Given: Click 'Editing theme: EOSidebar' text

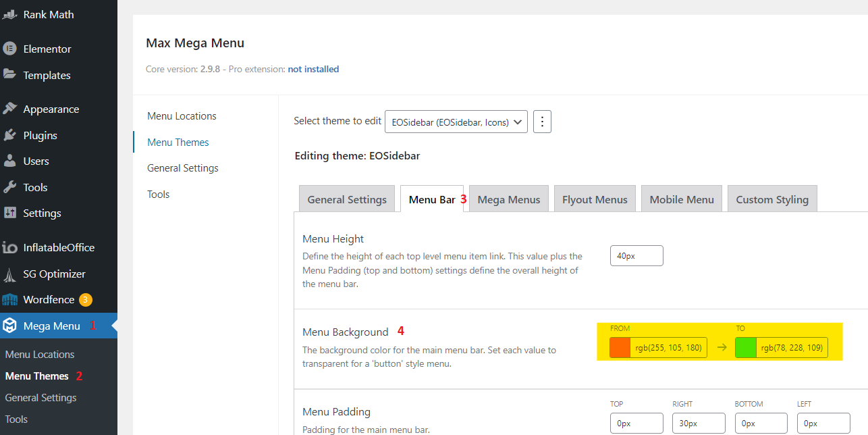Looking at the screenshot, I should [x=357, y=156].
